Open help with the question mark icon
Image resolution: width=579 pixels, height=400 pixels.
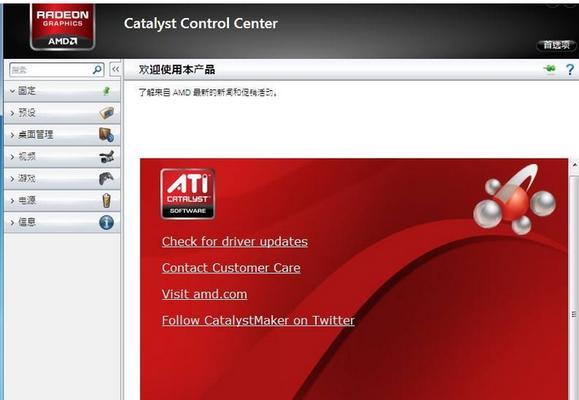570,69
